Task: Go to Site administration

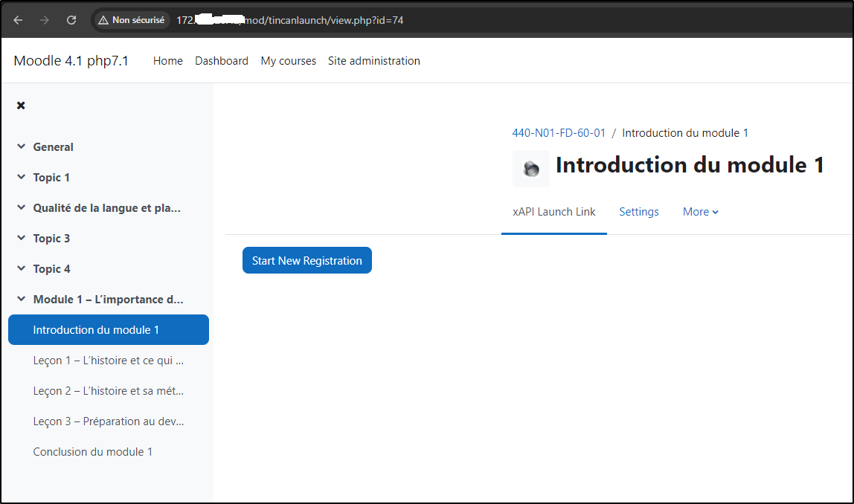Action: pyautogui.click(x=373, y=61)
